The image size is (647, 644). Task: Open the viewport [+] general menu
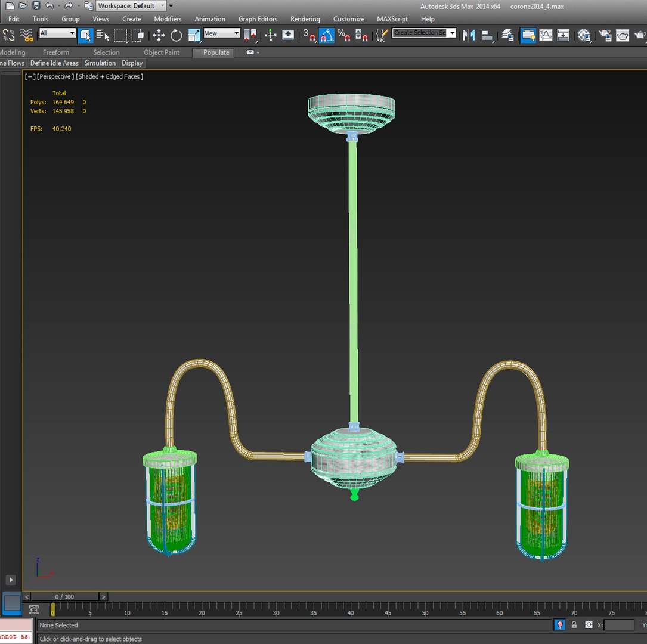30,76
